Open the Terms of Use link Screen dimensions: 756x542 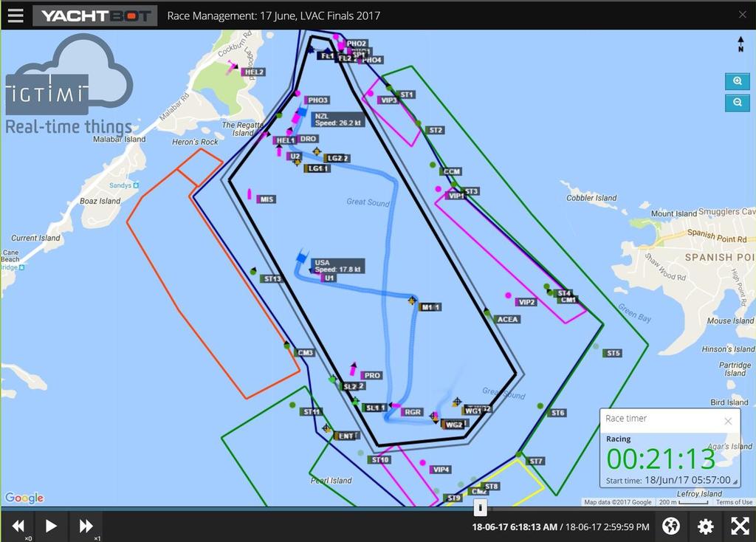(733, 502)
